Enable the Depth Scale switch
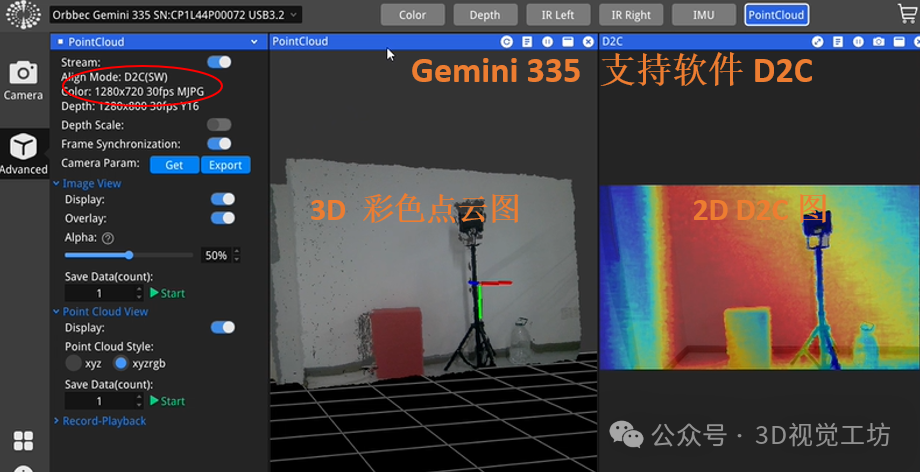920x472 pixels. [x=219, y=124]
